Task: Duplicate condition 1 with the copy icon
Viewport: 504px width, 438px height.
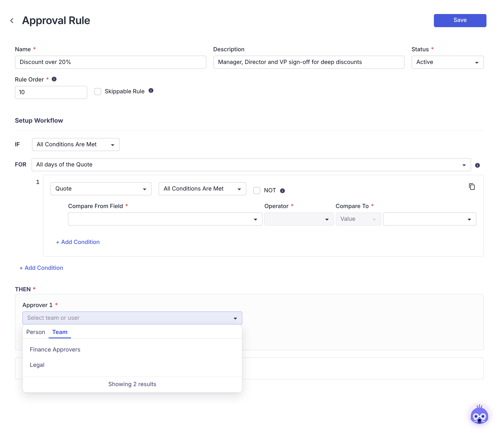Action: [472, 187]
